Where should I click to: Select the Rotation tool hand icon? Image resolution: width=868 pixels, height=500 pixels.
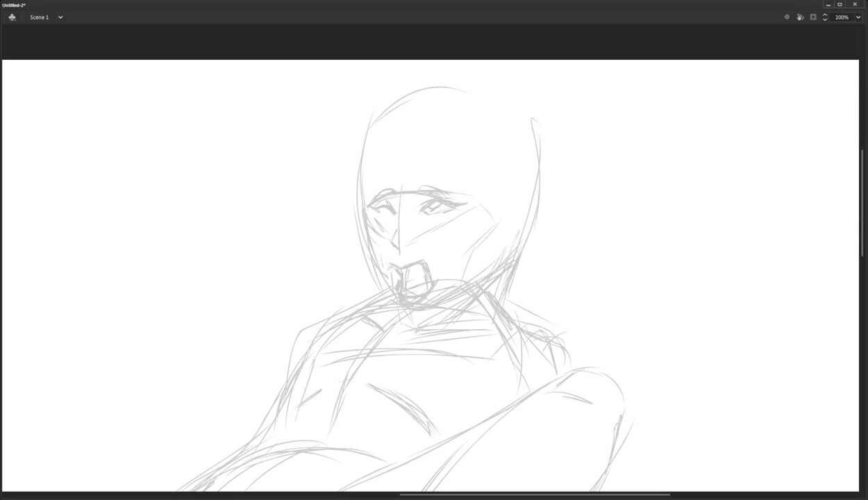point(800,17)
